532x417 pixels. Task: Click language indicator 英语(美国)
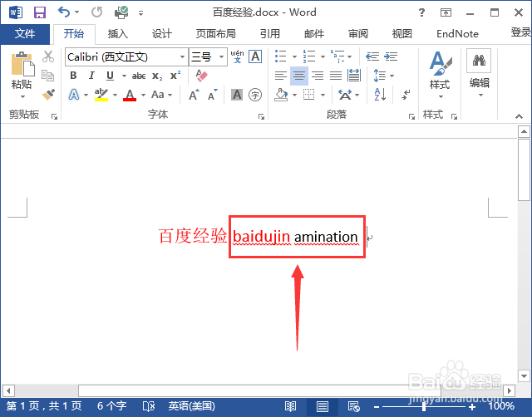[192, 406]
